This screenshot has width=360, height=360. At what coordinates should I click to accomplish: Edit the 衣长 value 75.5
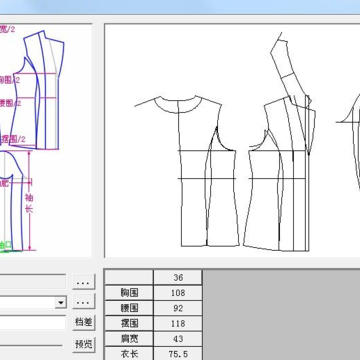(178, 353)
